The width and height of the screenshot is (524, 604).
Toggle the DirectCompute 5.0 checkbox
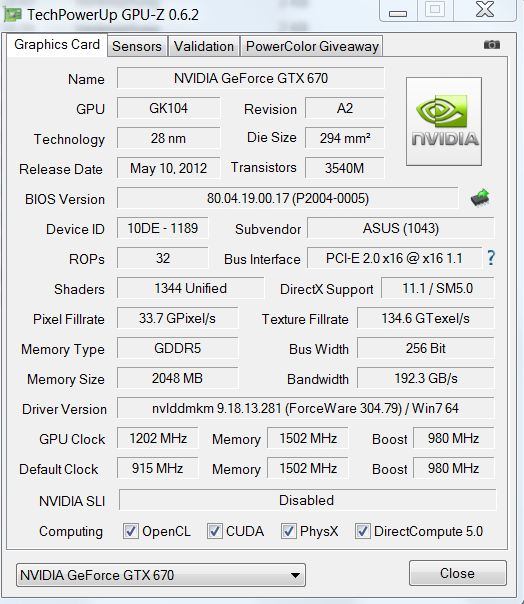pyautogui.click(x=362, y=531)
